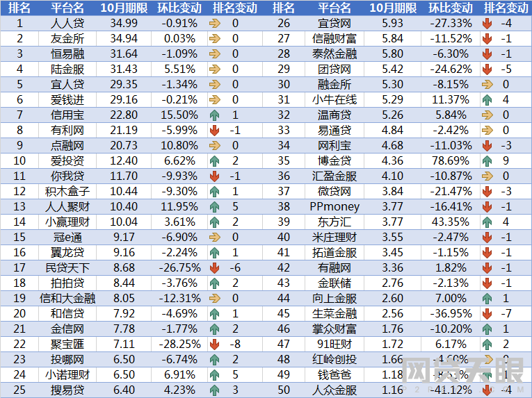Select the 钱爸爸 platform name cell
The width and height of the screenshot is (532, 398).
(x=334, y=374)
